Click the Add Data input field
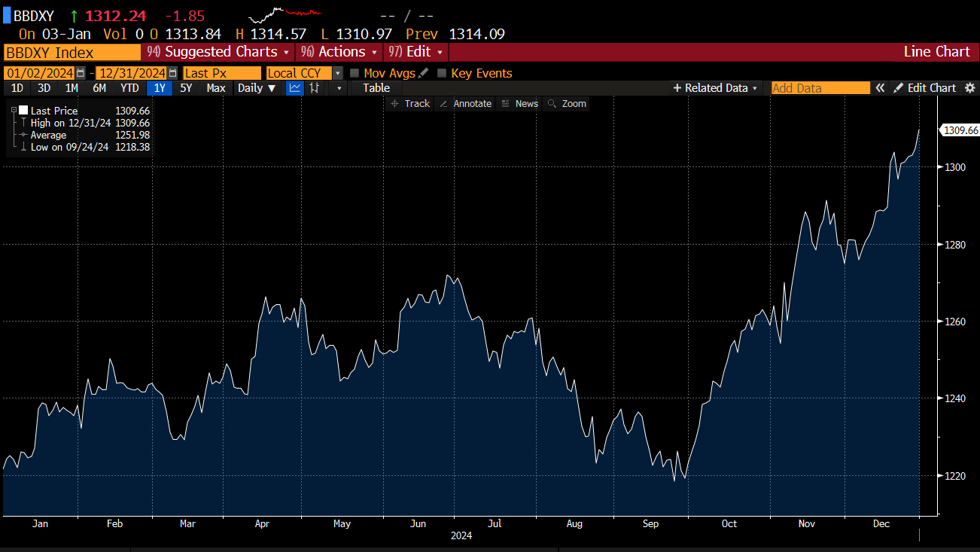 pos(820,88)
